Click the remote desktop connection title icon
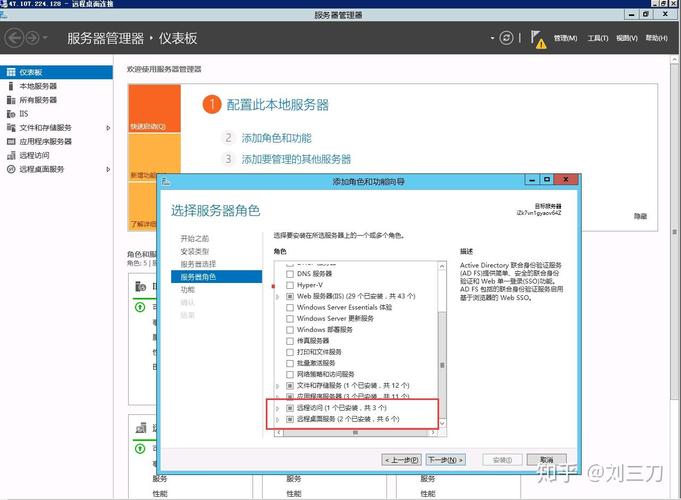The width and height of the screenshot is (681, 500). (4, 3)
